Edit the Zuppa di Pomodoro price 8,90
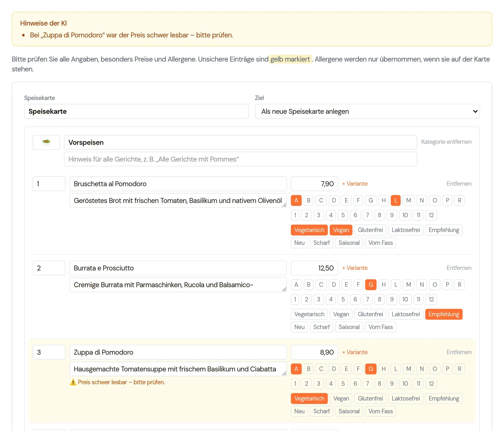Viewport: 504px width, 431px height. click(x=314, y=352)
